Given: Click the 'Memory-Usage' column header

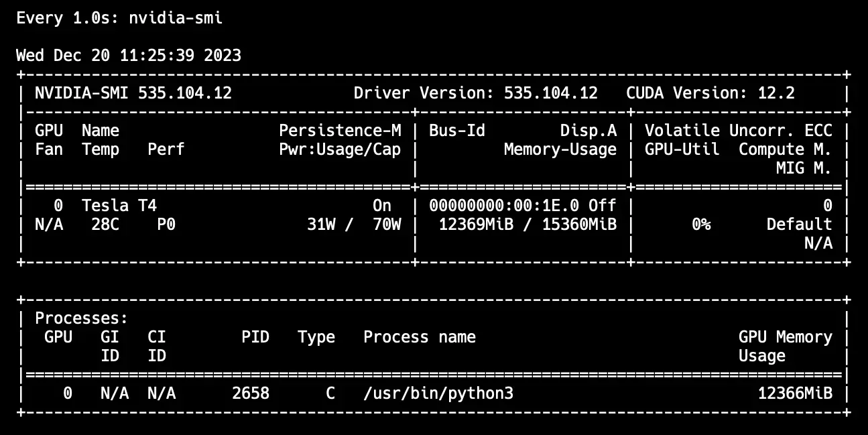Looking at the screenshot, I should click(x=560, y=149).
